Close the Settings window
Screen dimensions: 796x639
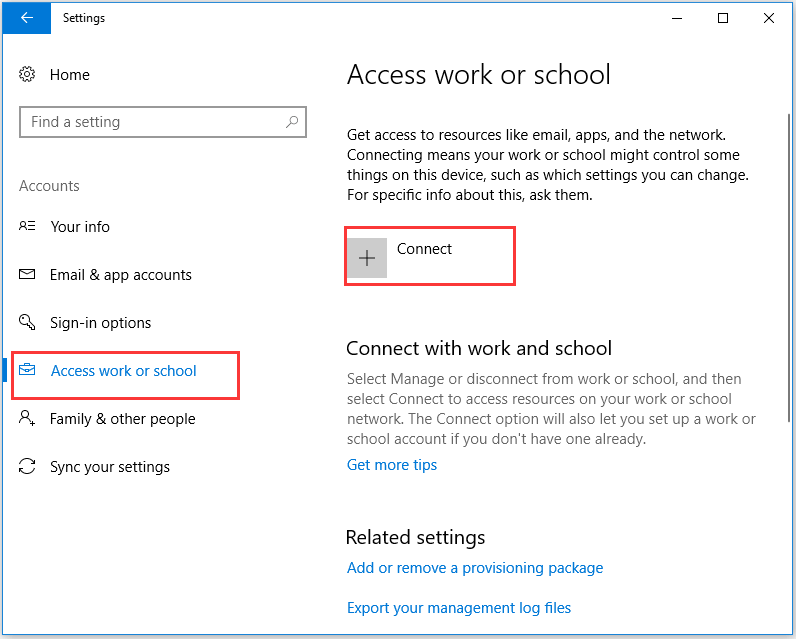click(769, 18)
